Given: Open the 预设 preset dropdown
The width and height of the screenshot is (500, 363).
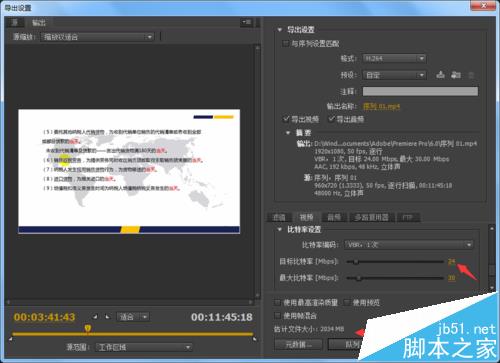Looking at the screenshot, I should click(x=395, y=75).
